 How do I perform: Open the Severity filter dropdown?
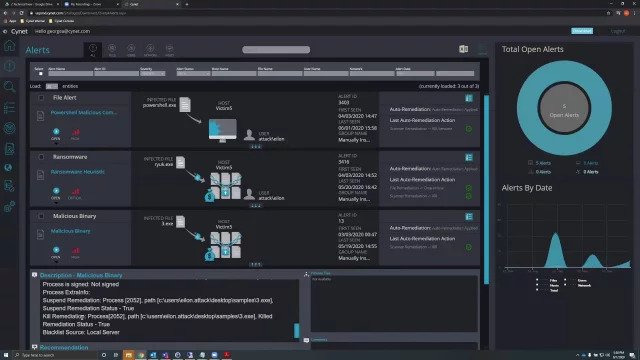tap(153, 73)
